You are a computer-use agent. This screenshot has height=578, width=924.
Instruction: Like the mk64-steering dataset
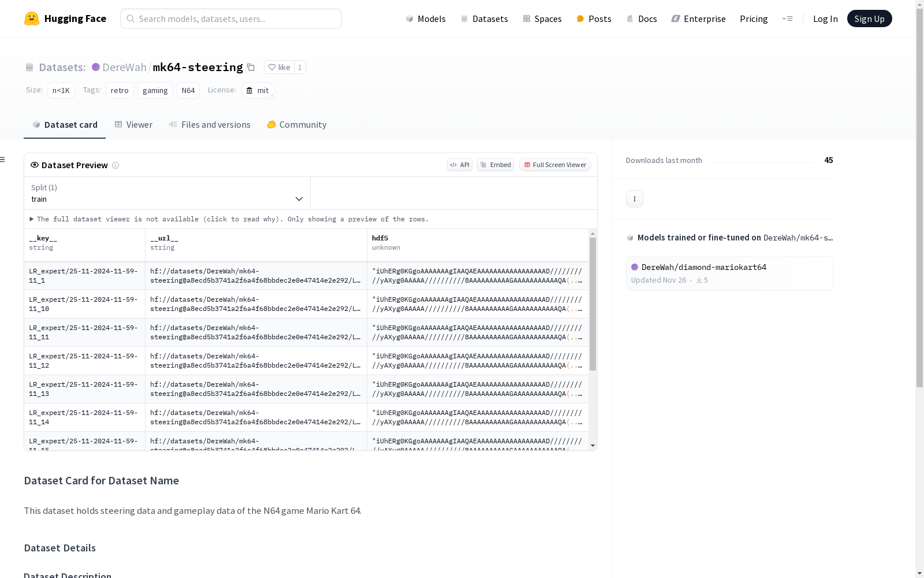coord(279,67)
